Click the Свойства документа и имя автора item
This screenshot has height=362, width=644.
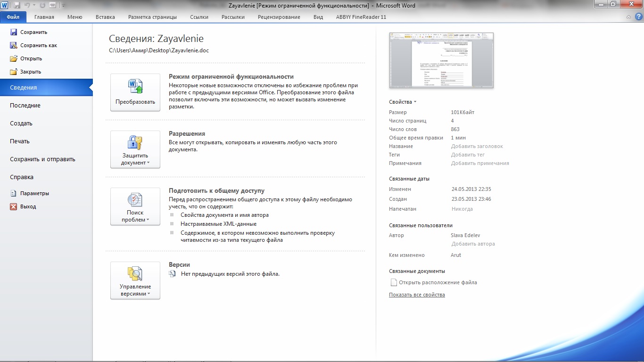(224, 215)
